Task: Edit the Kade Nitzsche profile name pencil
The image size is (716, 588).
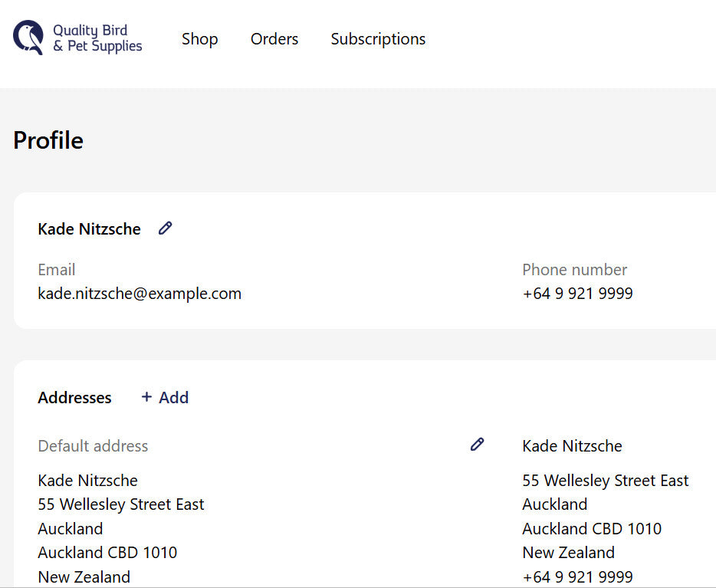Action: click(x=165, y=228)
